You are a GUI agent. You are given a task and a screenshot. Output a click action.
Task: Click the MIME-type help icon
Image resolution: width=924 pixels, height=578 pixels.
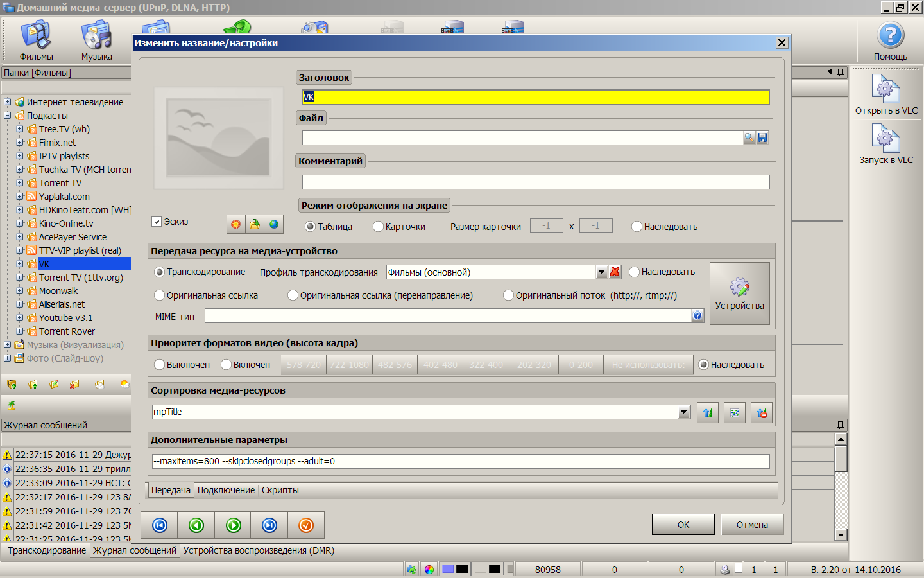(x=697, y=315)
